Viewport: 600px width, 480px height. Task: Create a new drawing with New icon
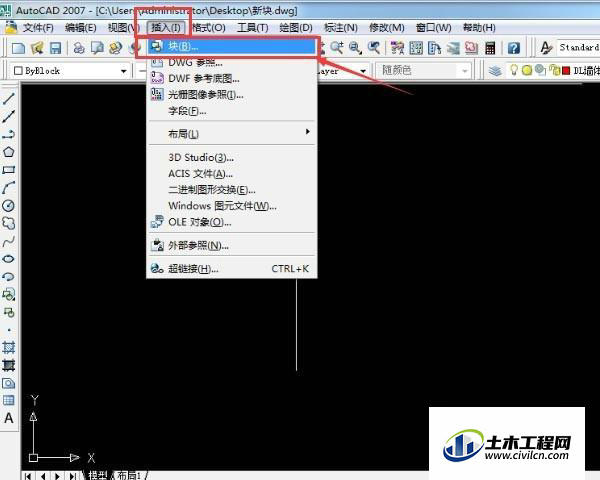pyautogui.click(x=18, y=48)
